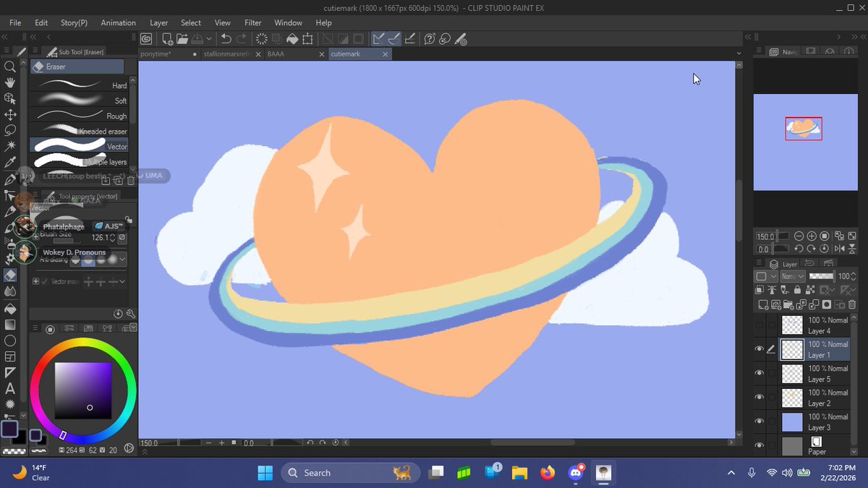868x488 pixels.
Task: Open the Layer menu
Action: tap(158, 22)
